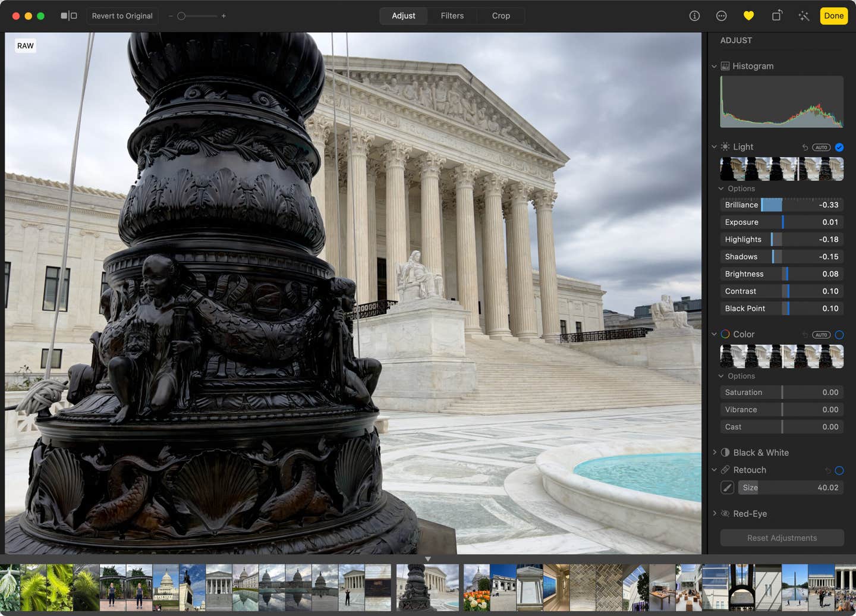Click the rotate image icon
This screenshot has height=616, width=856.
(x=776, y=16)
